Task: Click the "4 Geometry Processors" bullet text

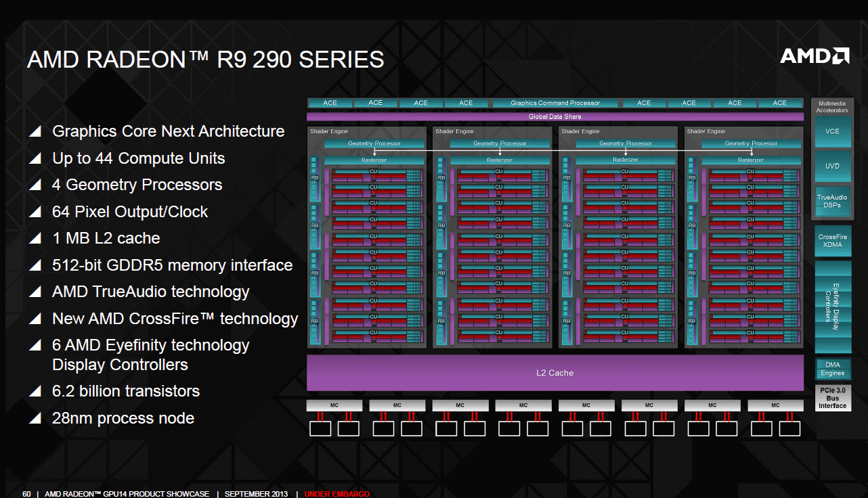Action: pyautogui.click(x=137, y=185)
